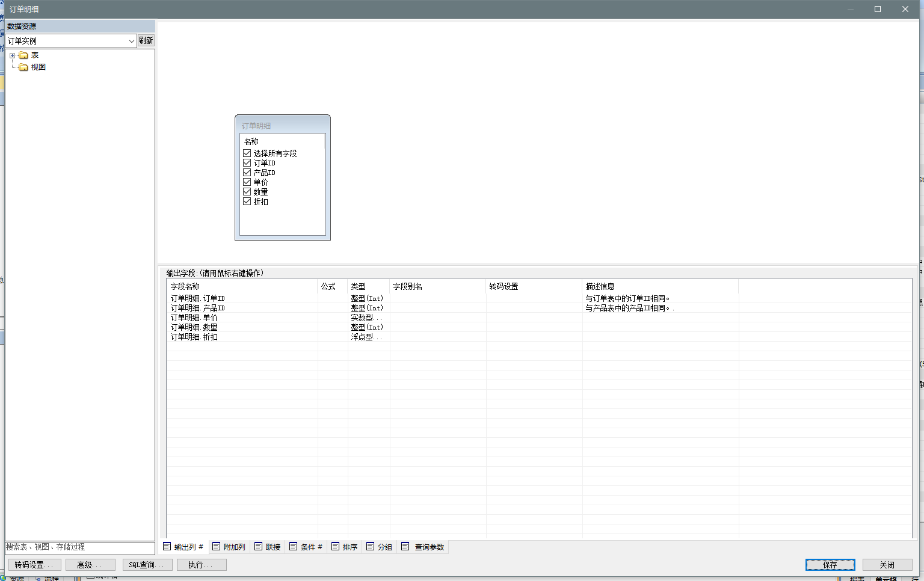Click the 视图 folder icon in tree

(23, 67)
